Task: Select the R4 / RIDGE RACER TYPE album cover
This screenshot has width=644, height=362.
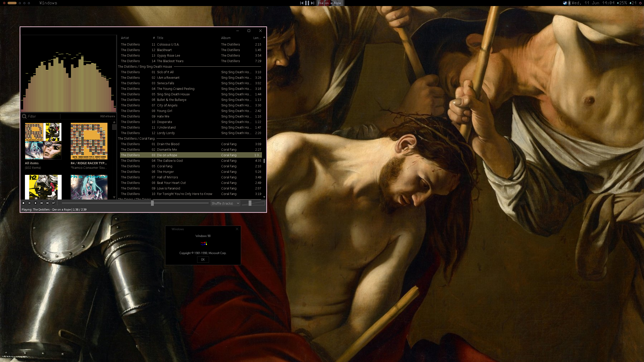Action: pyautogui.click(x=89, y=141)
